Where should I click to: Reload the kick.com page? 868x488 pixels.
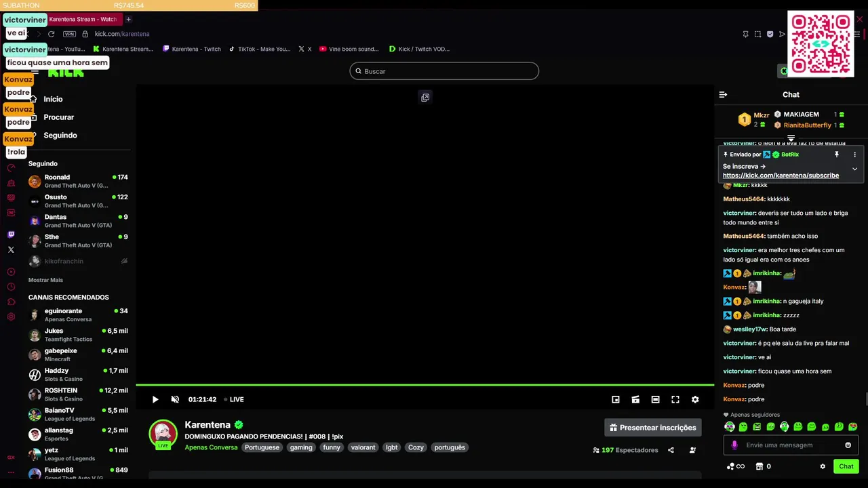pos(51,34)
